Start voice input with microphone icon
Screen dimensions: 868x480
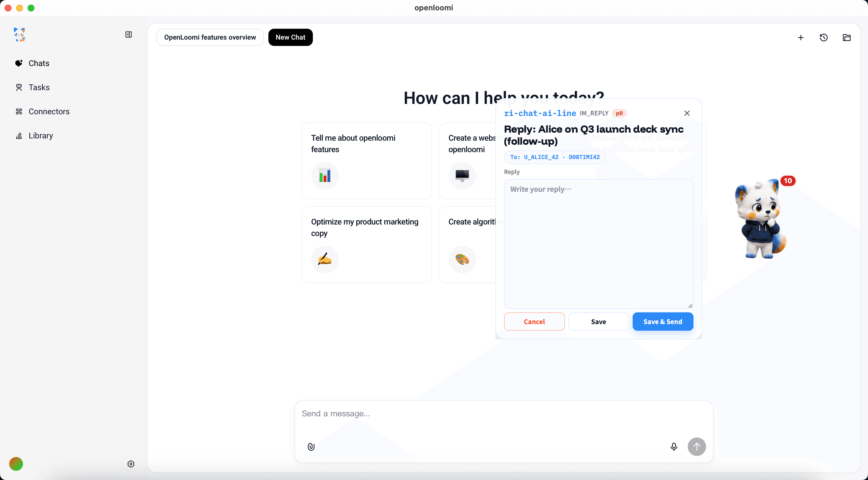pyautogui.click(x=674, y=447)
